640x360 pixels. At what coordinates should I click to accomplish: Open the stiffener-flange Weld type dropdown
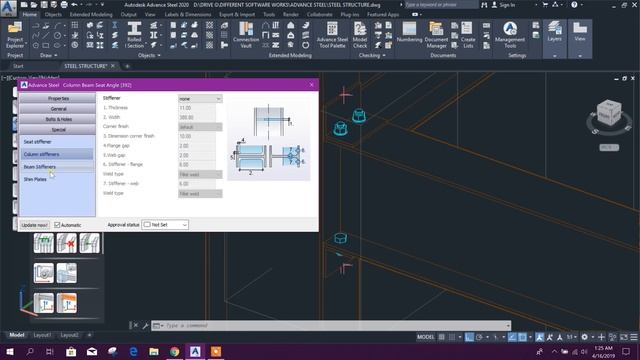click(200, 174)
